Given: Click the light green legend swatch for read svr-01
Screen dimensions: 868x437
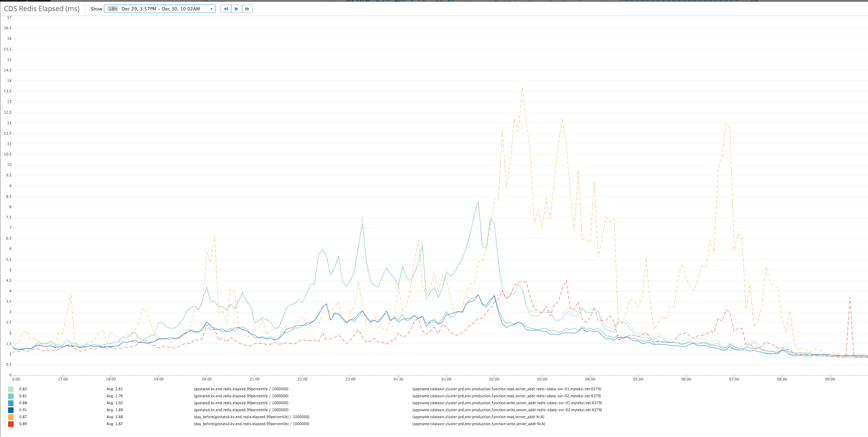Looking at the screenshot, I should [11, 389].
